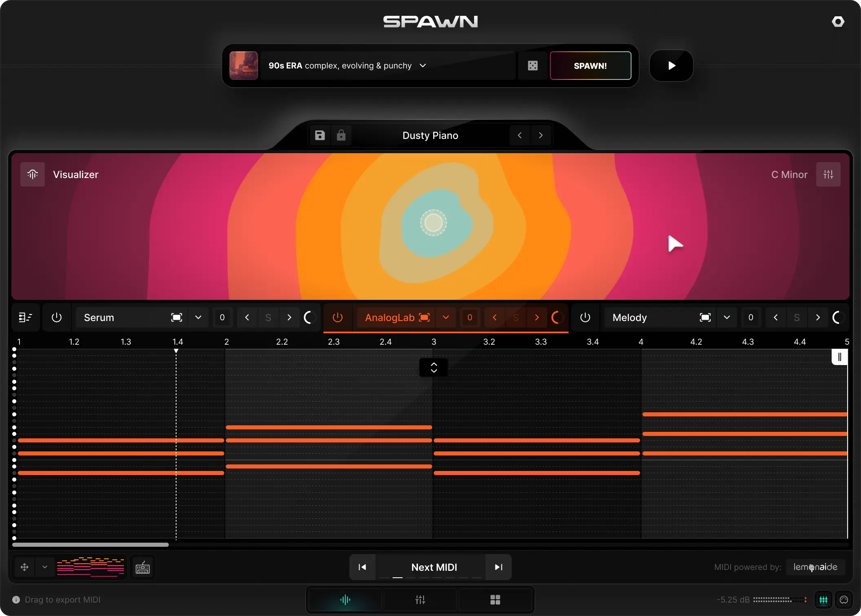The image size is (861, 616).
Task: Solo the Serum track
Action: (268, 317)
